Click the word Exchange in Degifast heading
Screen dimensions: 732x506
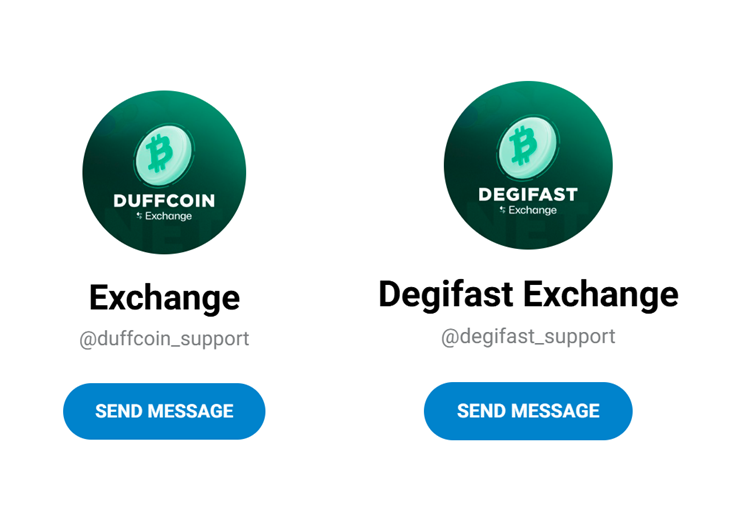pos(601,295)
